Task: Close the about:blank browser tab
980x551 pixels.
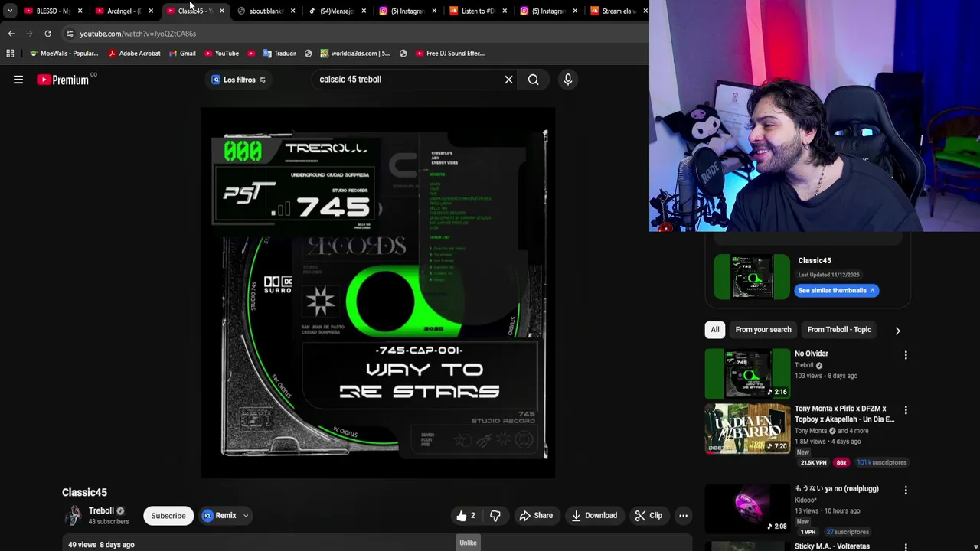Action: click(292, 11)
